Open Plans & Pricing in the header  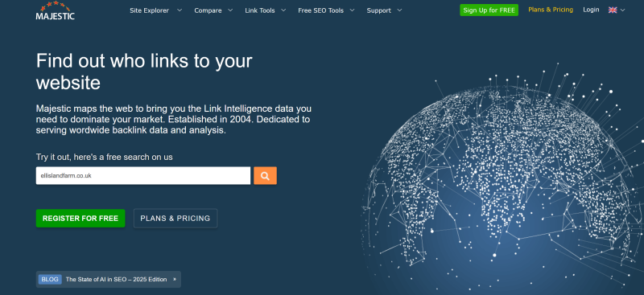[x=551, y=10]
